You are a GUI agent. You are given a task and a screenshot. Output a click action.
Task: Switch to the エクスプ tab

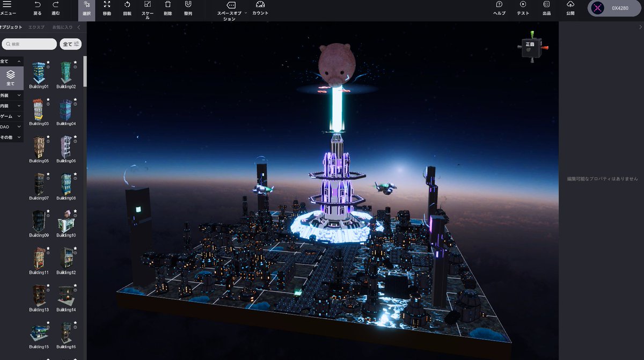click(x=36, y=27)
